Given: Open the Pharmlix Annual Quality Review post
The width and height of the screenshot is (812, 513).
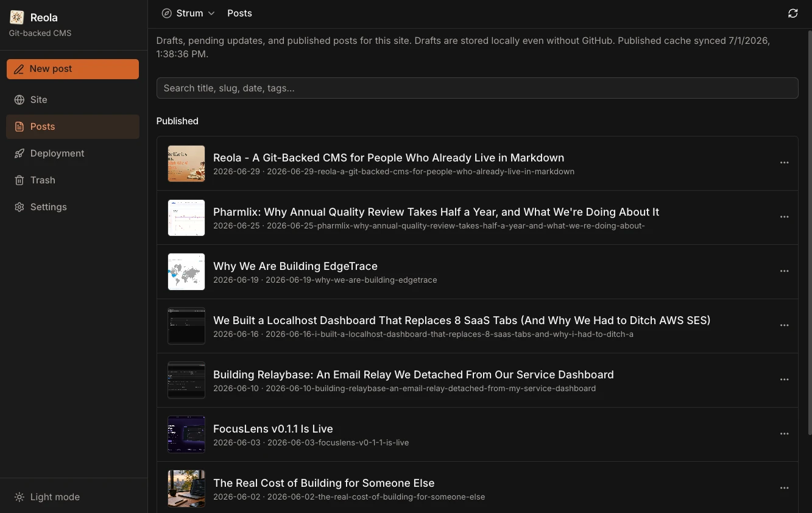Looking at the screenshot, I should 436,212.
